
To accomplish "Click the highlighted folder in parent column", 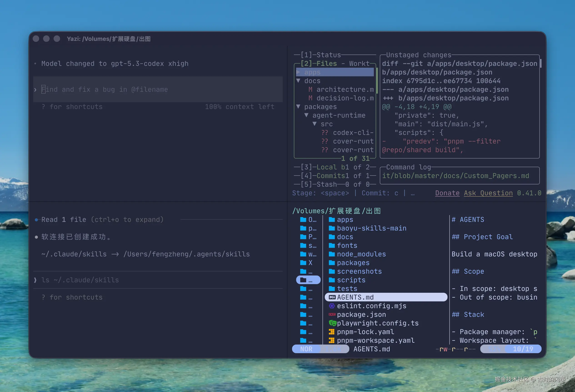I will 308,280.
